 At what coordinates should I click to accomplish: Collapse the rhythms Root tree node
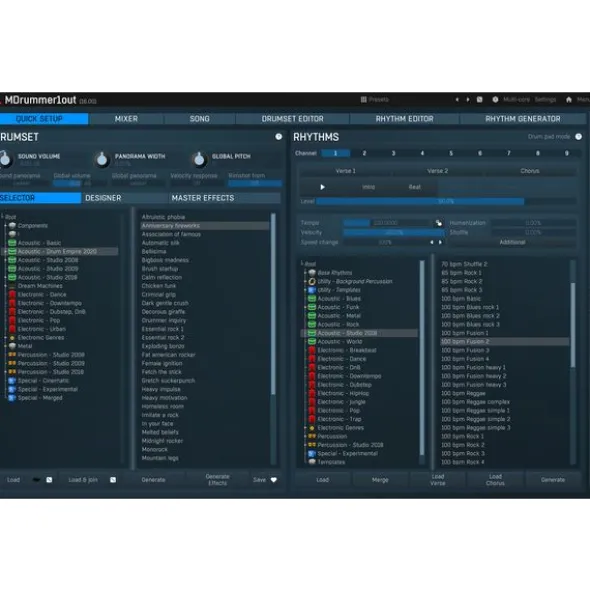click(x=302, y=264)
